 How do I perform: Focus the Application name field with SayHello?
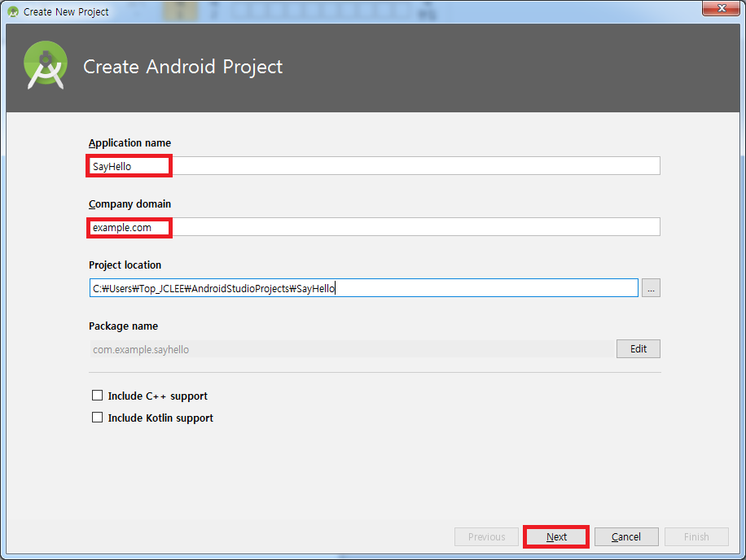[x=375, y=166]
